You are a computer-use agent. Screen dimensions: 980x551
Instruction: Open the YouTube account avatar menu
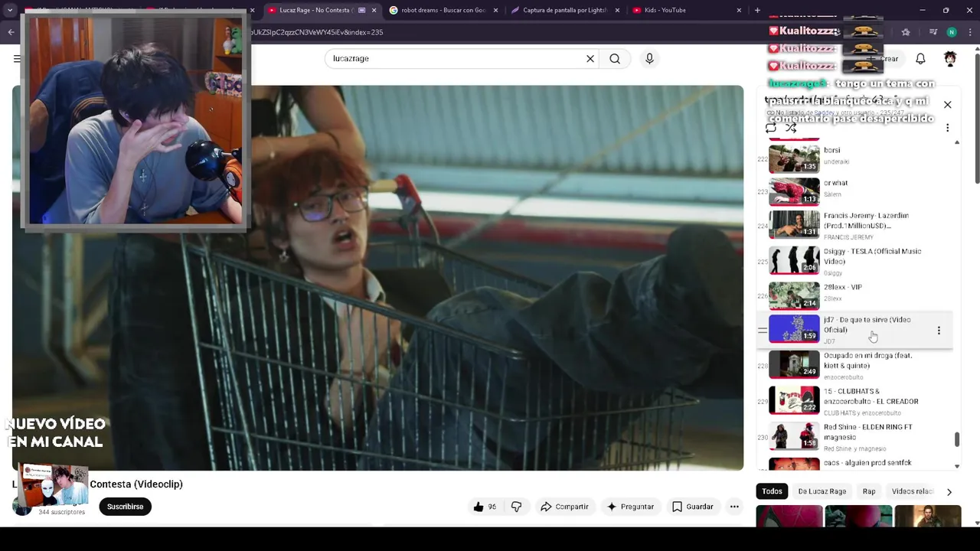(950, 59)
